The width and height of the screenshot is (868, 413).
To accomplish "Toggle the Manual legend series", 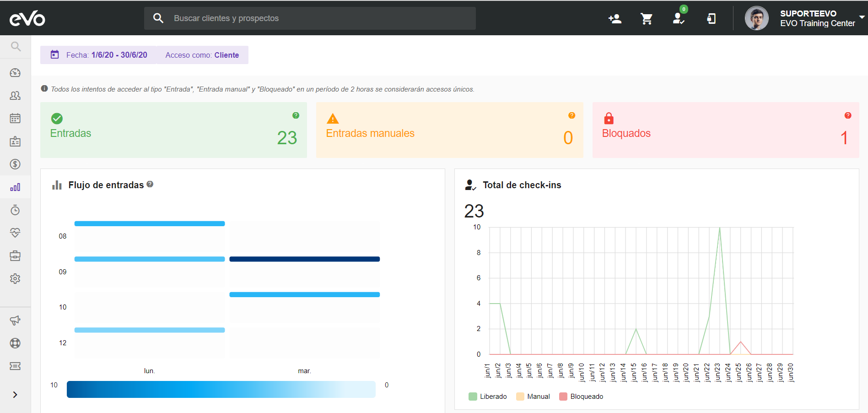I will click(533, 397).
